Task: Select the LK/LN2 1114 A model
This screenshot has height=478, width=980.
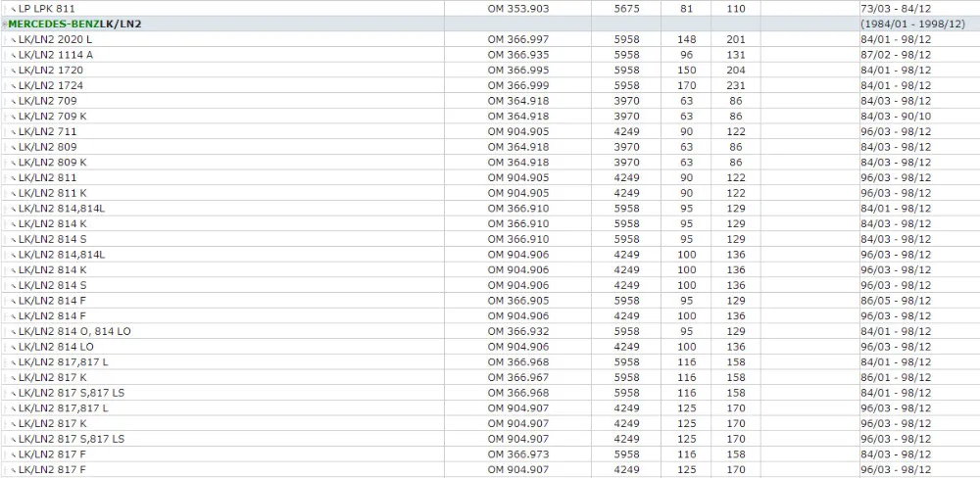Action: [x=56, y=55]
